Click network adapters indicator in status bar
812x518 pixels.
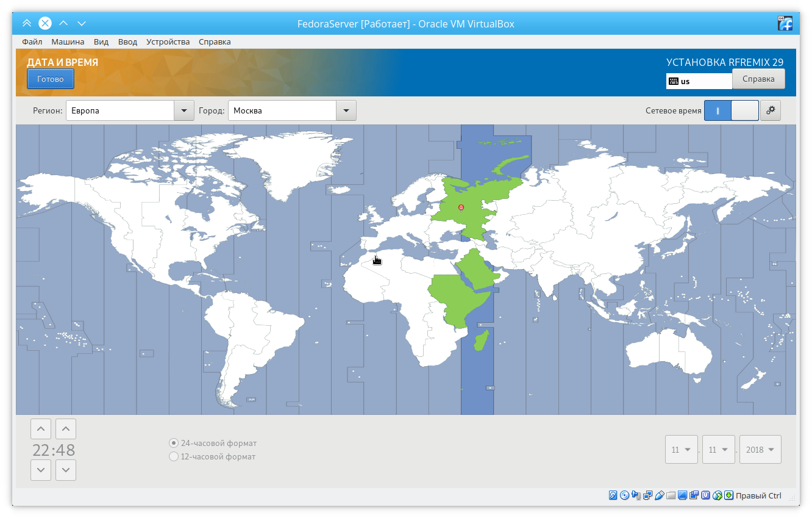647,495
